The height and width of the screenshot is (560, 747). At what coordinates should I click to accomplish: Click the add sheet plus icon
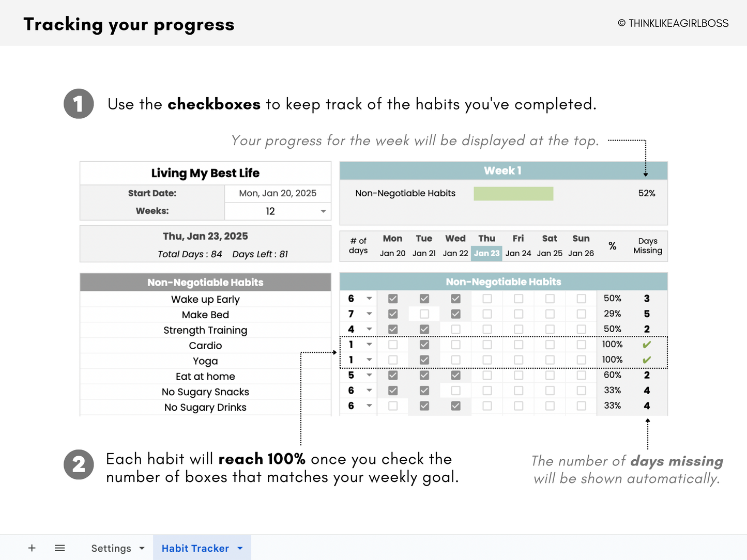(x=32, y=548)
